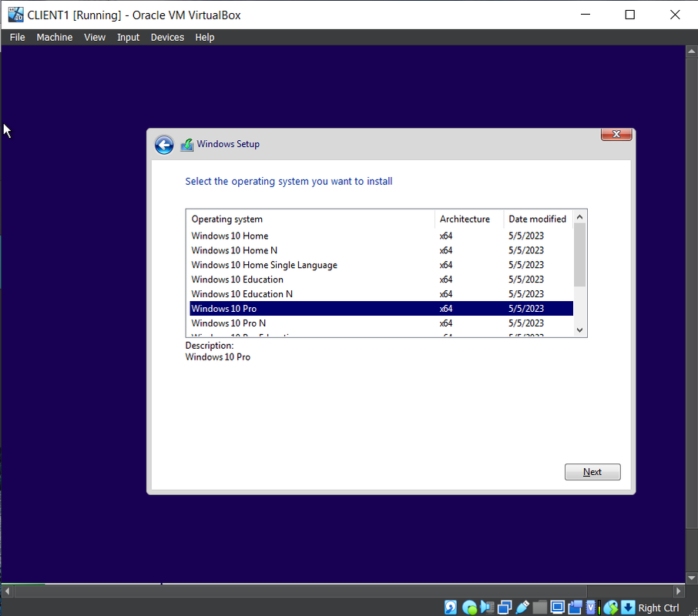
Task: Click the Windows Setup title icon
Action: click(x=187, y=145)
